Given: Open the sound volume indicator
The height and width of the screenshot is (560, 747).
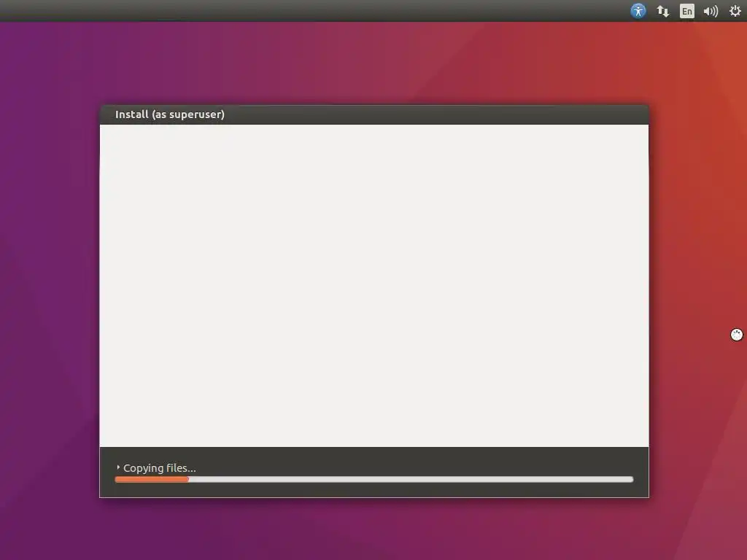Looking at the screenshot, I should 711,11.
